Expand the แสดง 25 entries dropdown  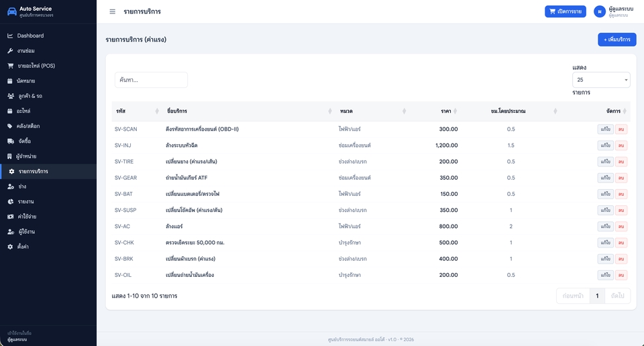pyautogui.click(x=601, y=80)
